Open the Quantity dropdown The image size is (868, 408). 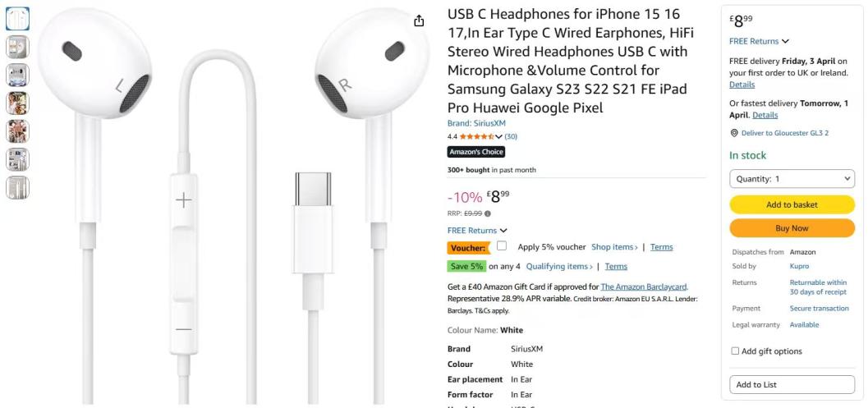pos(792,179)
